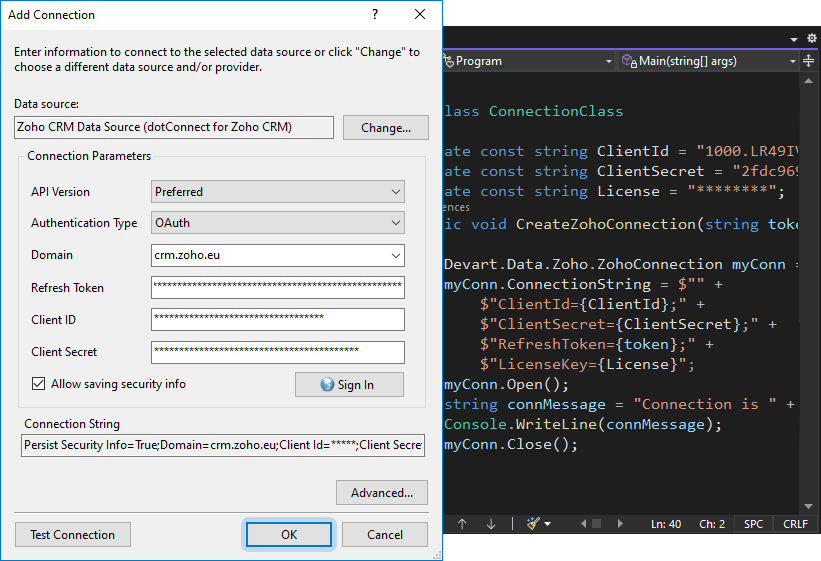The height and width of the screenshot is (561, 821).
Task: Open the Advanced... settings
Action: pyautogui.click(x=382, y=492)
